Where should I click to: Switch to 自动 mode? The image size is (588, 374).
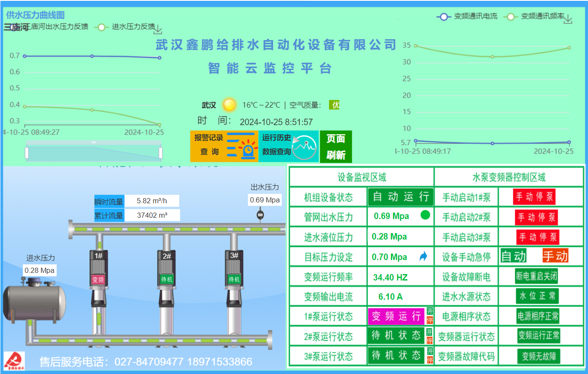pos(514,256)
